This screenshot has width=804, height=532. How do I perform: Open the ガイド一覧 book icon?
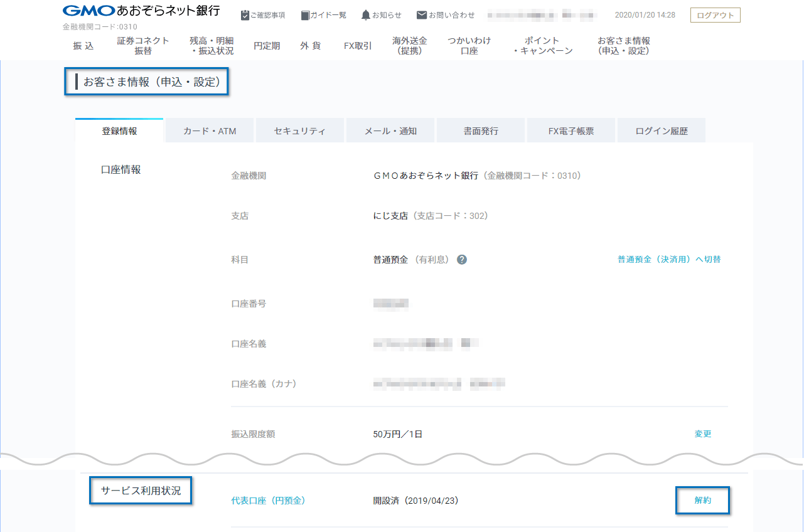tap(305, 15)
